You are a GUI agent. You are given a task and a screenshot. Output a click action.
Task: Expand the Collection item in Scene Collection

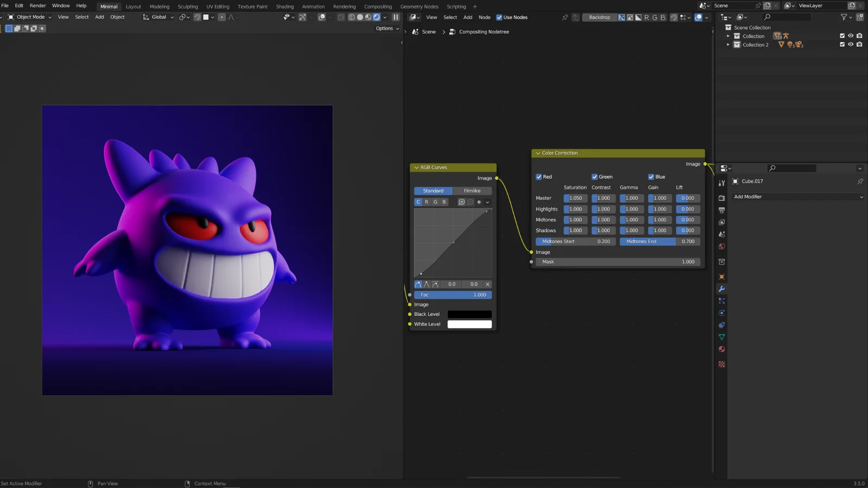(729, 36)
